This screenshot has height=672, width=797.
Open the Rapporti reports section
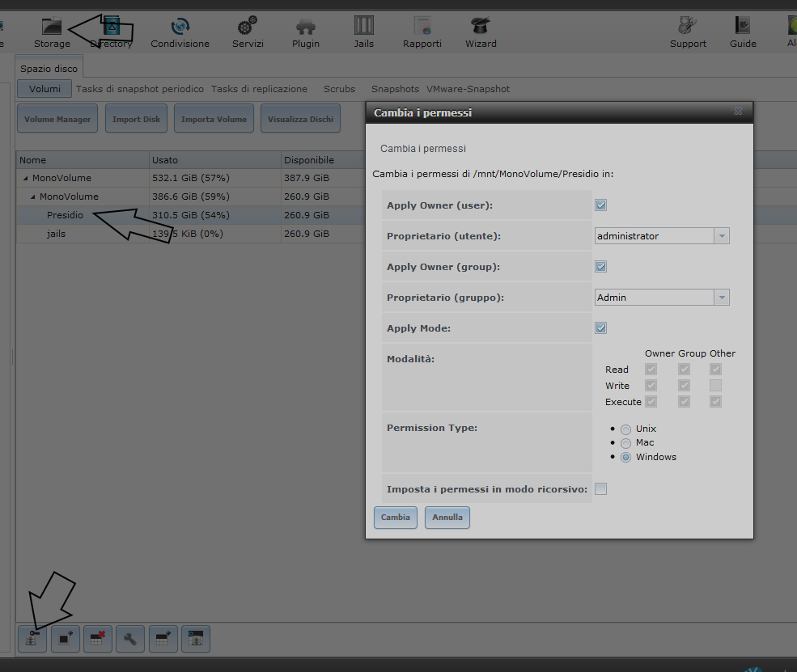coord(422,32)
